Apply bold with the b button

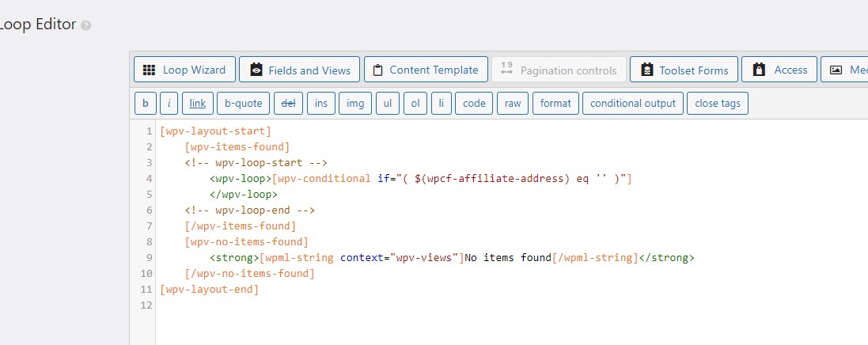pyautogui.click(x=146, y=103)
